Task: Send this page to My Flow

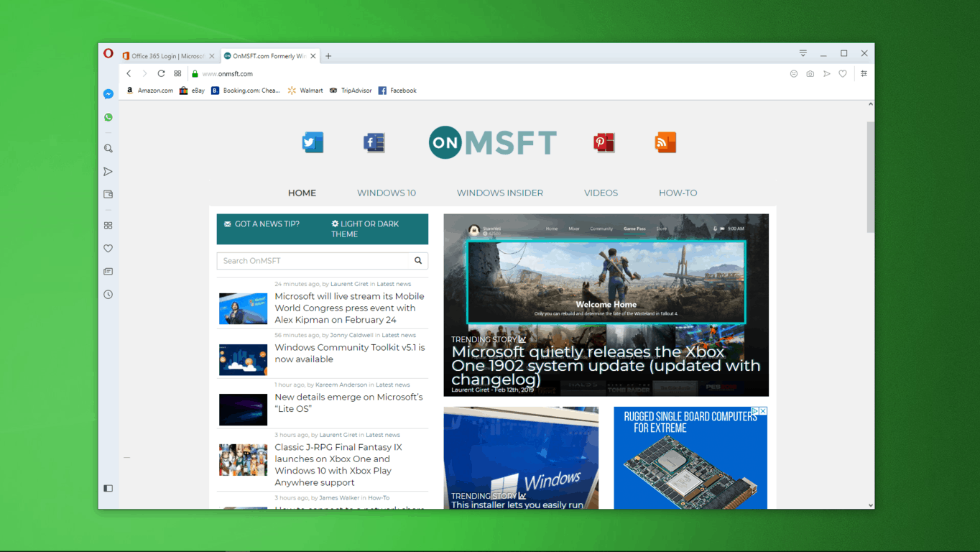Action: pos(827,74)
